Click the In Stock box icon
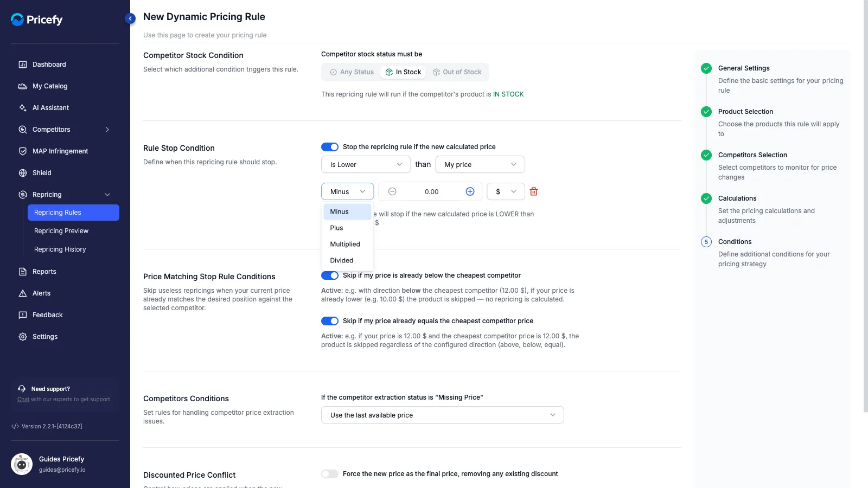 (389, 72)
